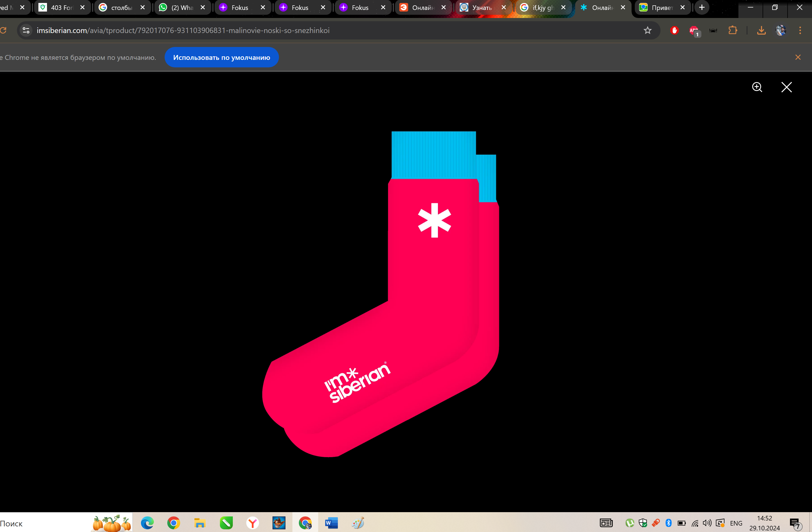Switch to the Google if,kjy tab
Image resolution: width=812 pixels, height=532 pixels.
(x=543, y=8)
